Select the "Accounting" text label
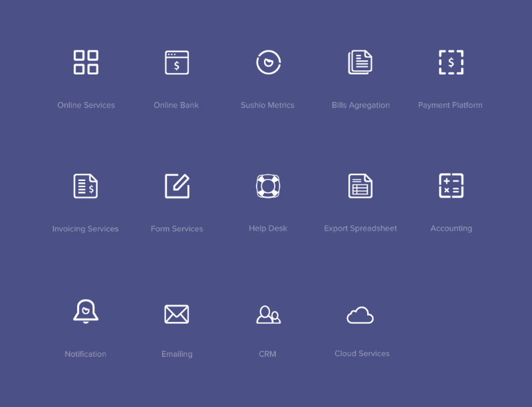This screenshot has height=407, width=532. tap(451, 229)
